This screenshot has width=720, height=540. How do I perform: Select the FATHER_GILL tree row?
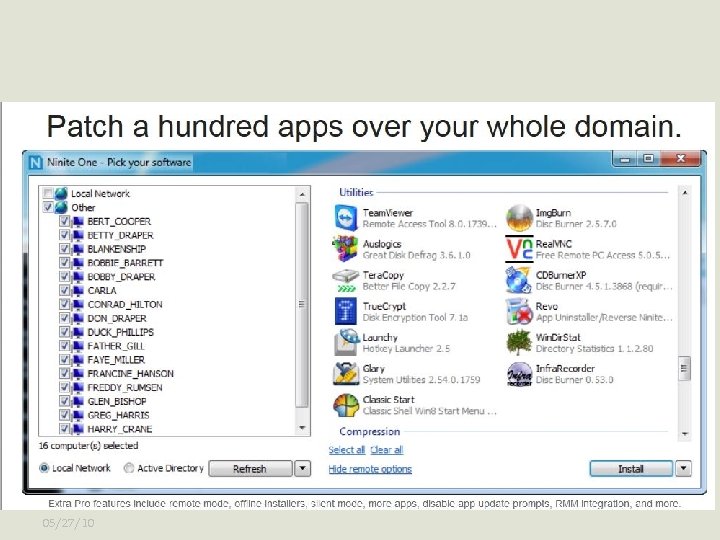tap(116, 346)
